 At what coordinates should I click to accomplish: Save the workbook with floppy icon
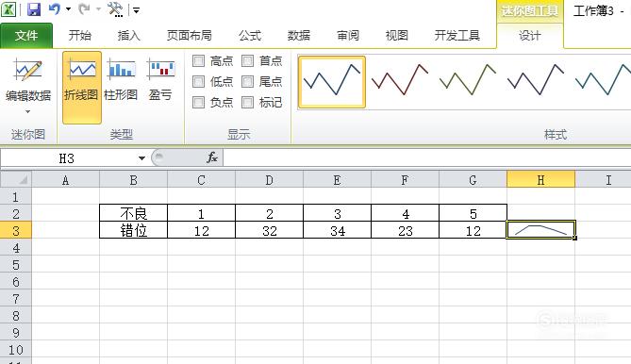click(x=34, y=8)
